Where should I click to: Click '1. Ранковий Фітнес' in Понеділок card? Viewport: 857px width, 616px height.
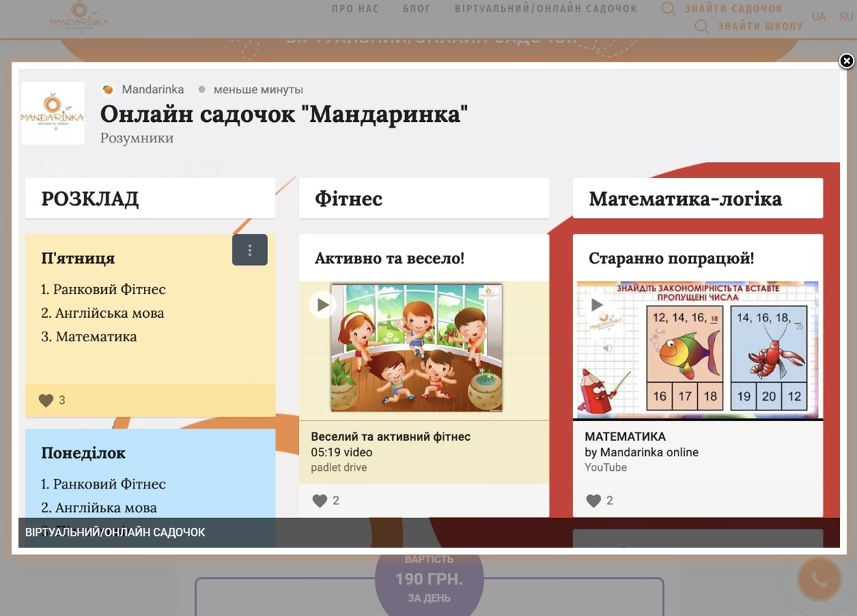tap(104, 484)
